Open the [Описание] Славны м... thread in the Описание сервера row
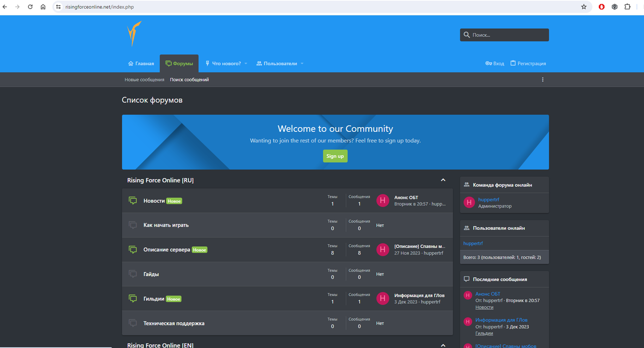This screenshot has width=644, height=348. pyautogui.click(x=420, y=246)
